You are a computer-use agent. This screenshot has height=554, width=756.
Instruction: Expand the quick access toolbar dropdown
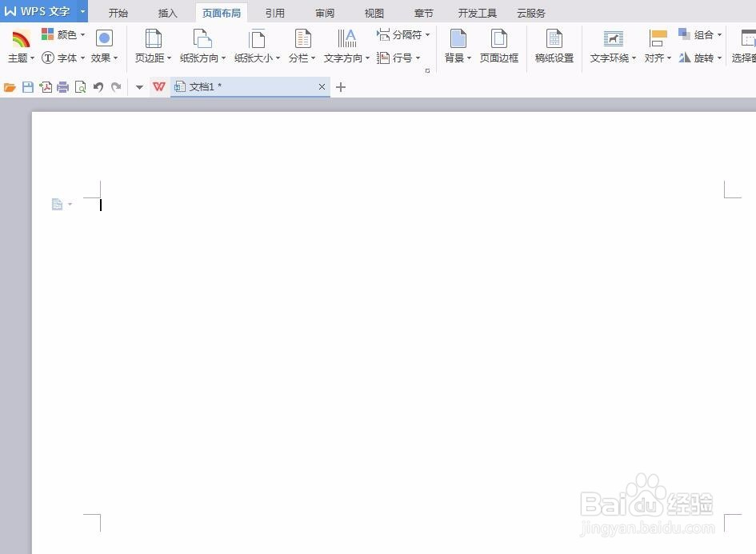tap(139, 87)
